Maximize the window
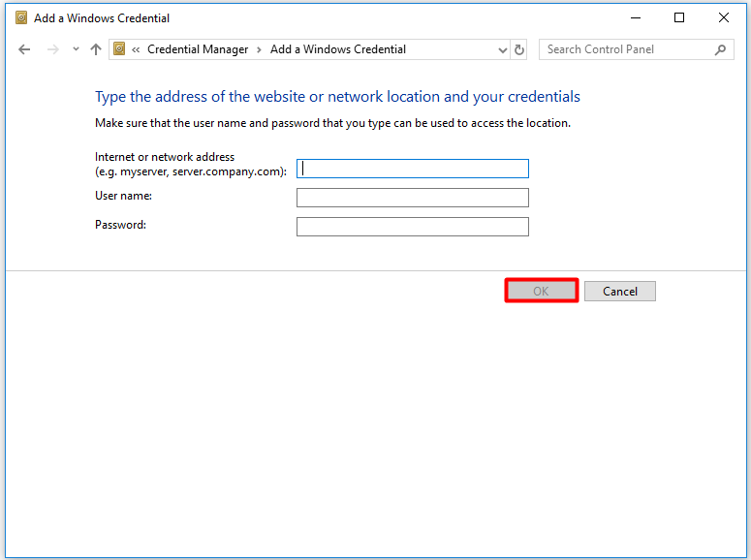 tap(679, 18)
